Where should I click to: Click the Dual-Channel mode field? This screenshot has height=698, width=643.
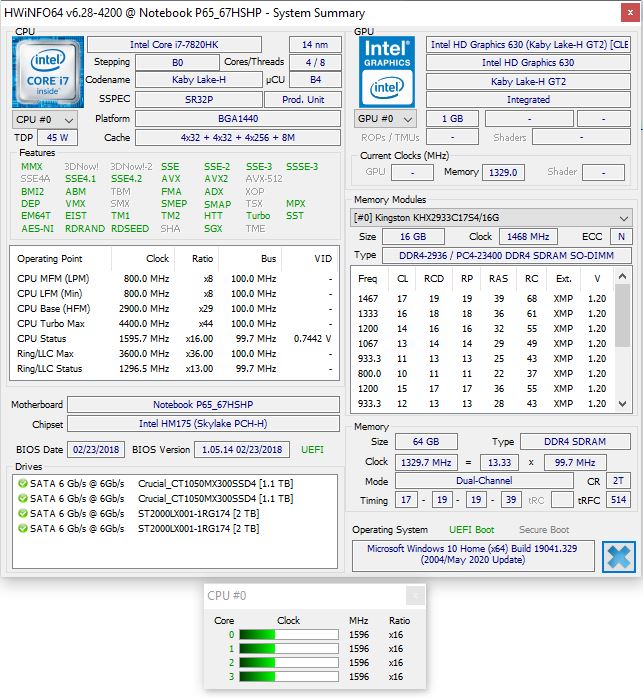pyautogui.click(x=484, y=481)
